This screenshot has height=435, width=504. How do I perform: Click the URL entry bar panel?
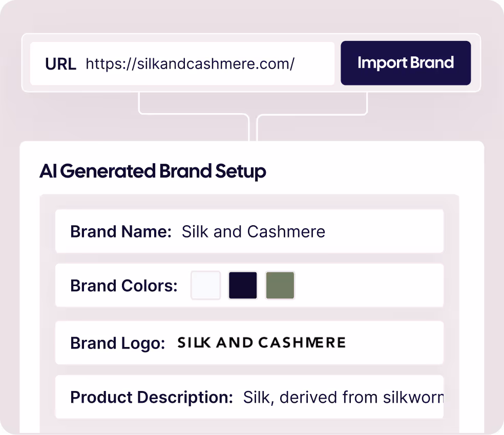pyautogui.click(x=250, y=63)
